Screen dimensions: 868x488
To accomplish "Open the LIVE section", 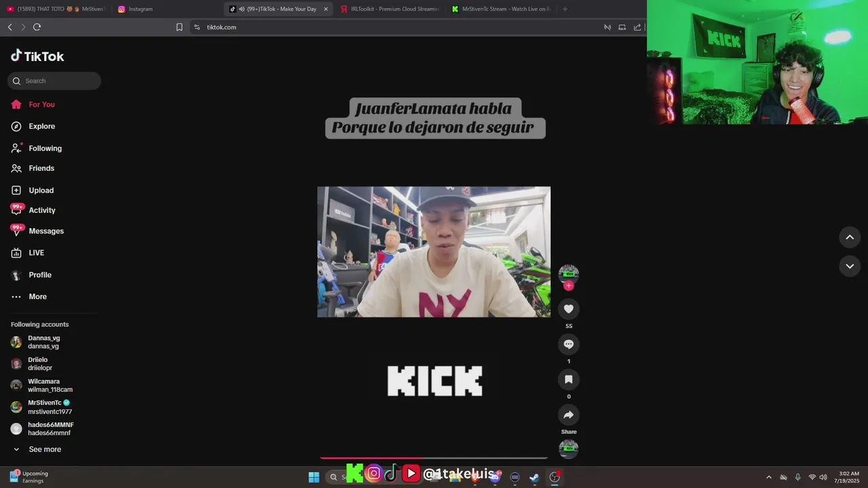I will (x=27, y=253).
